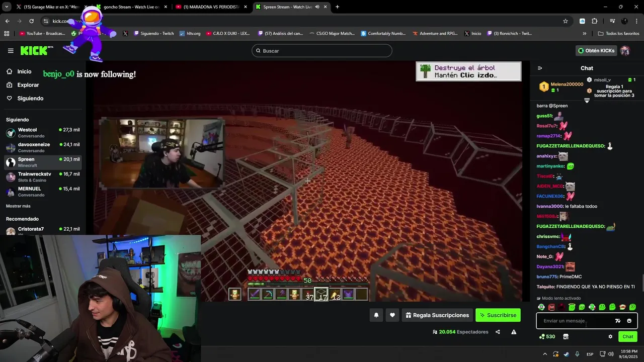Follow the channel with the heart button
Viewport: 644px width, 362px height.
pyautogui.click(x=392, y=315)
